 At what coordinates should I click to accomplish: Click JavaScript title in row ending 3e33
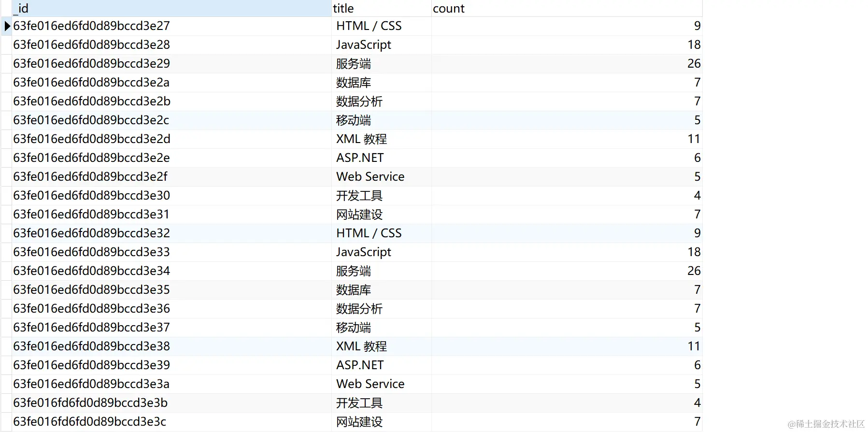[x=381, y=252]
